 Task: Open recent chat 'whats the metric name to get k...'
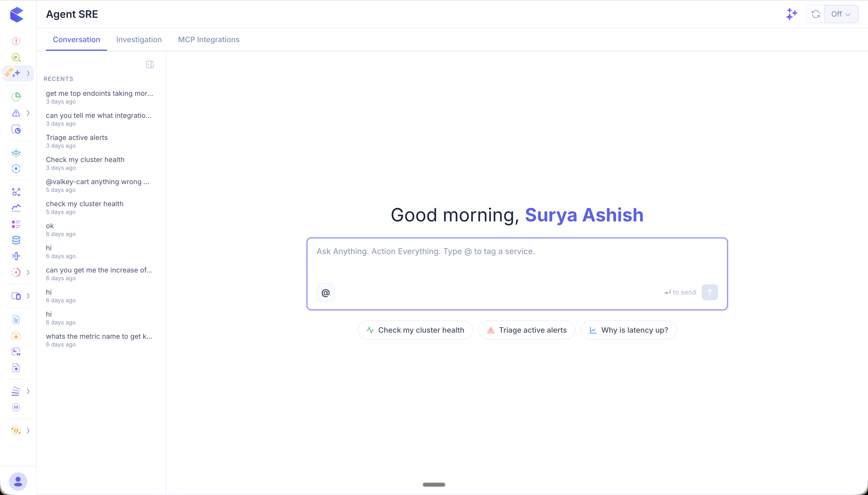[x=100, y=340]
